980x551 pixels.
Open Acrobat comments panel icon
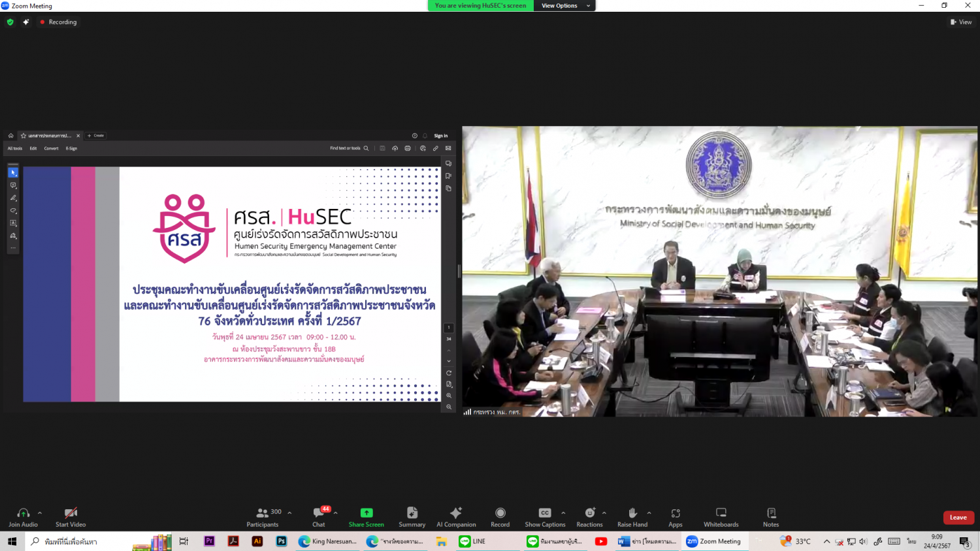(448, 163)
